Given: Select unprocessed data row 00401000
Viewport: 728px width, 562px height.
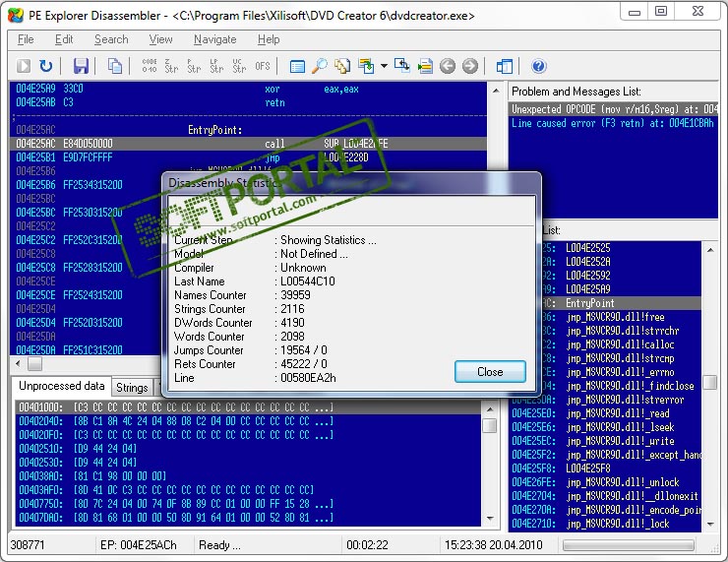Looking at the screenshot, I should coord(248,407).
